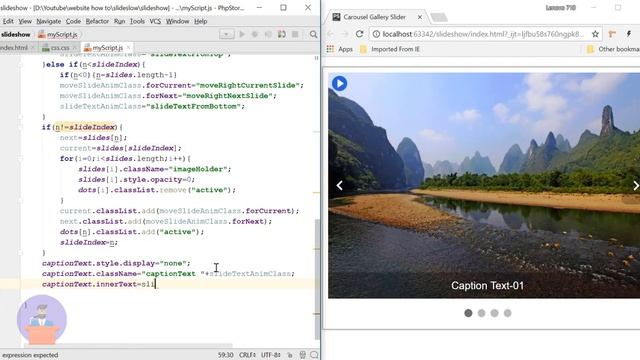Collapse the for loop code block
This screenshot has width=640, height=360.
(20, 159)
